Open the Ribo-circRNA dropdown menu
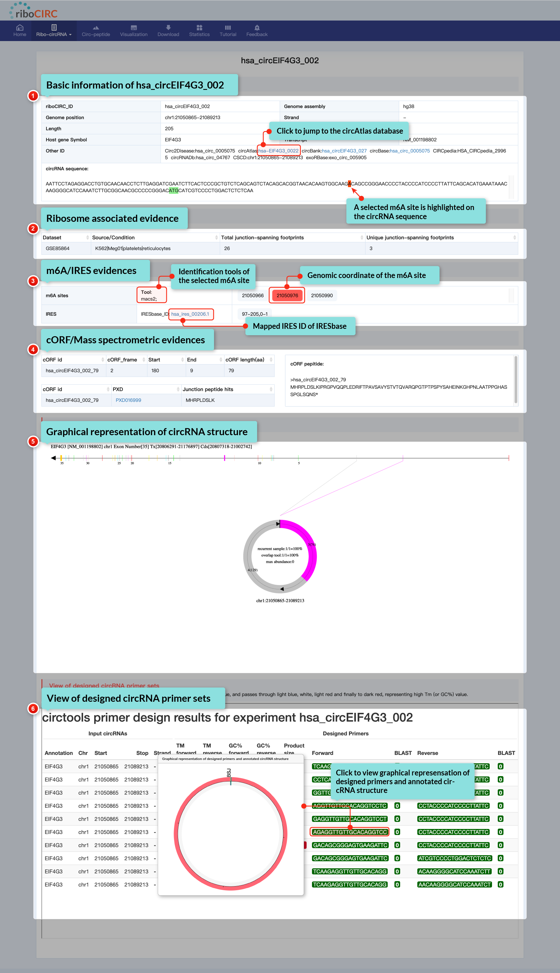Image resolution: width=560 pixels, height=973 pixels. click(x=54, y=30)
